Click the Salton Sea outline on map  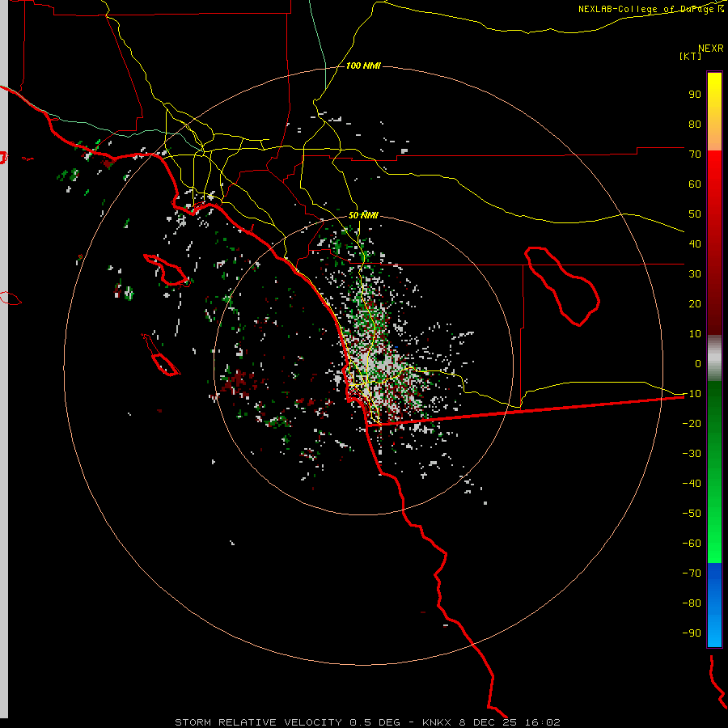[x=562, y=286]
